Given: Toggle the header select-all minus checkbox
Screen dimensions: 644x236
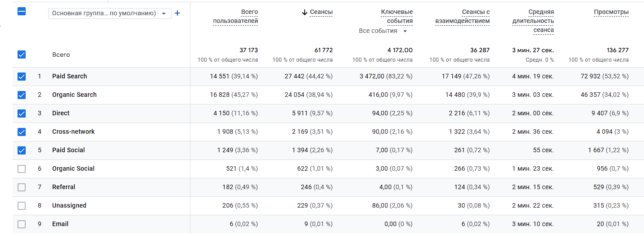Looking at the screenshot, I should [x=22, y=12].
